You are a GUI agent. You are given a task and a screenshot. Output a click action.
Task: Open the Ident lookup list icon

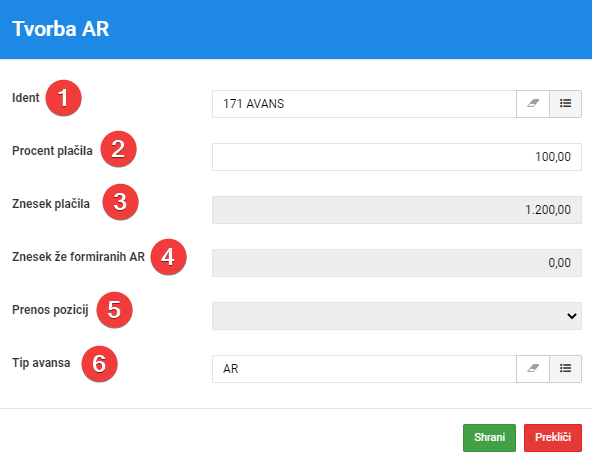[x=565, y=104]
